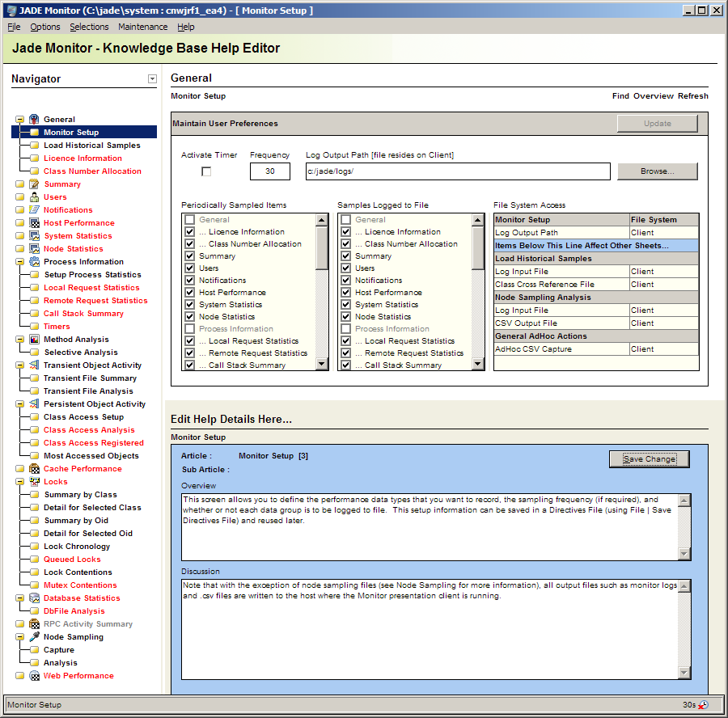The height and width of the screenshot is (718, 728).
Task: Click the Database Statistics icon in Navigator
Action: [35, 598]
